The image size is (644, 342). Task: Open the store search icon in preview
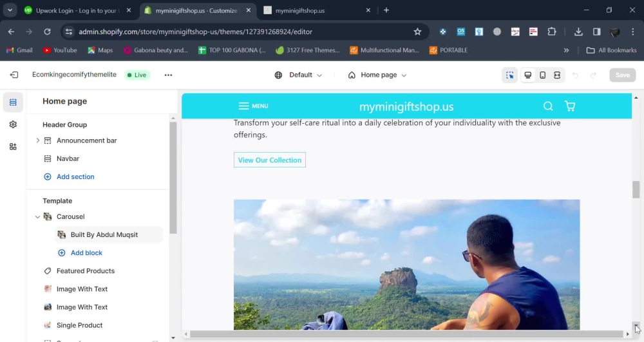coord(548,106)
